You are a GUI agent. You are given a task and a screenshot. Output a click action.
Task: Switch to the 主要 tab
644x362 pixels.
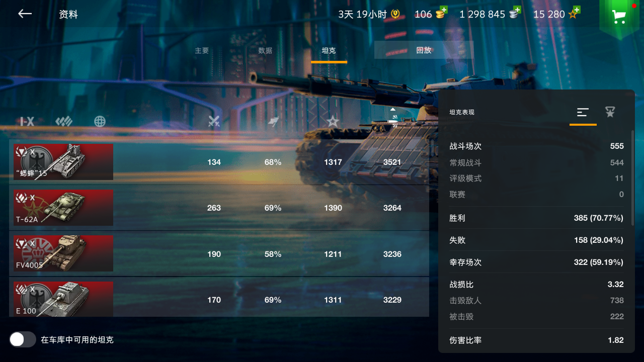(202, 50)
